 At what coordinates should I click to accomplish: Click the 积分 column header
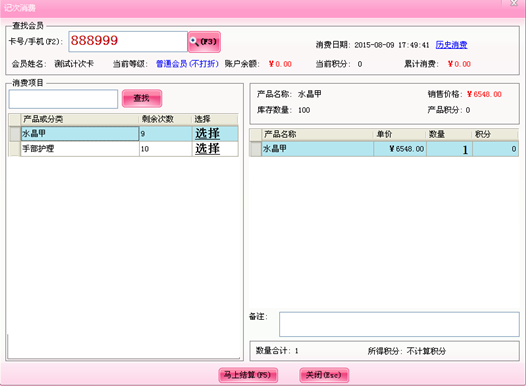[495, 134]
